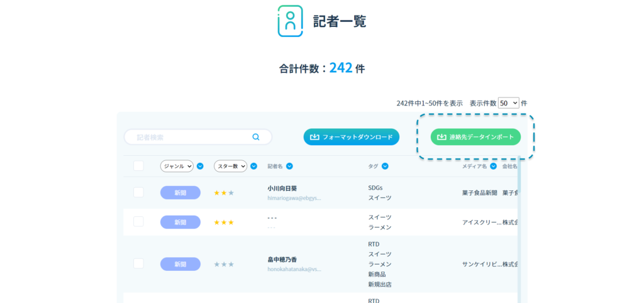Check the checkbox for 小川向日葵 row
This screenshot has width=644, height=303.
coord(138,192)
